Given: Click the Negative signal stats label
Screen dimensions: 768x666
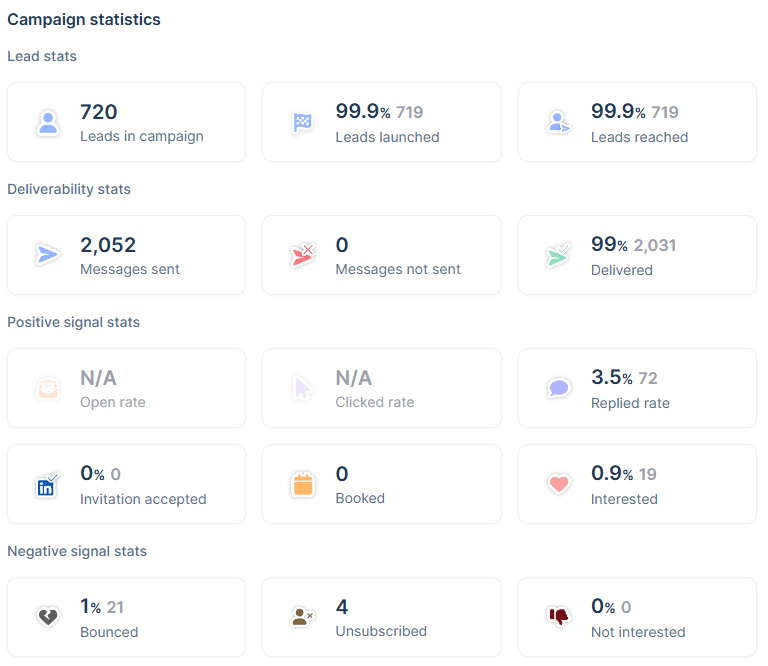Looking at the screenshot, I should (77, 551).
